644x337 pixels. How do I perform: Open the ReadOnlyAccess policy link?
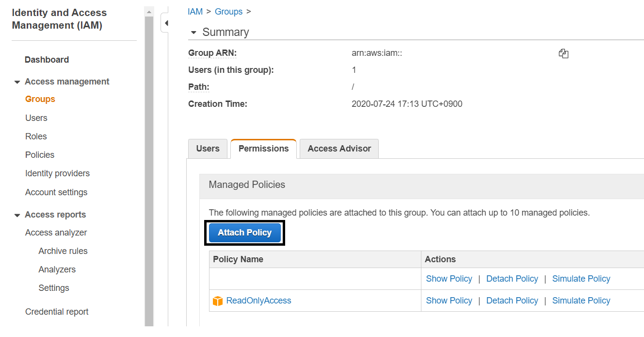[x=258, y=301]
